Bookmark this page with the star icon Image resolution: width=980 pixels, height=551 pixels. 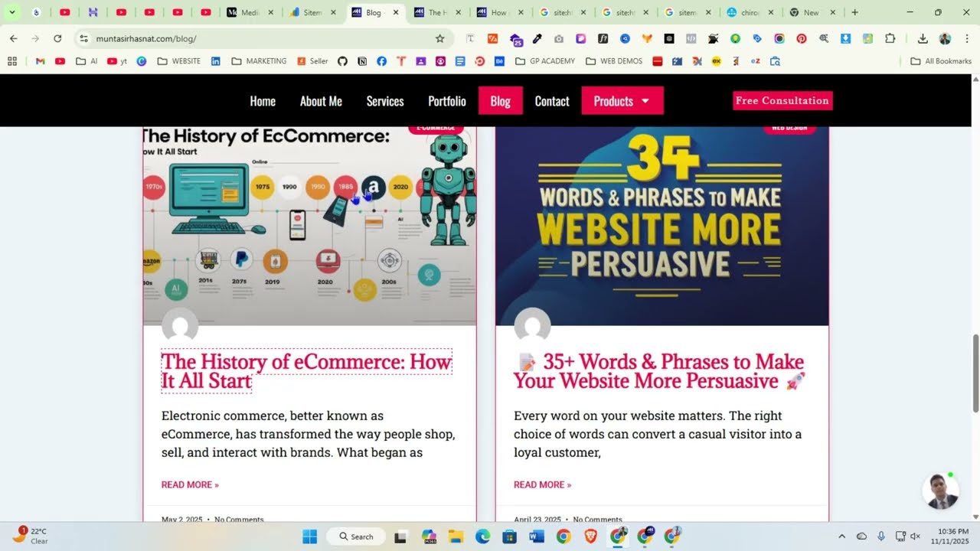coord(439,38)
